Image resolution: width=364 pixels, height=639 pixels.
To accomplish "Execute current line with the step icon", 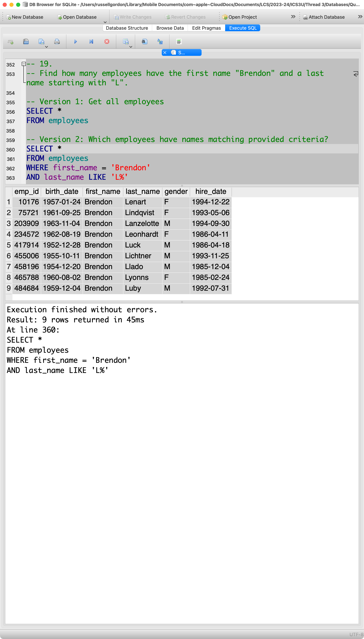I will pyautogui.click(x=91, y=42).
